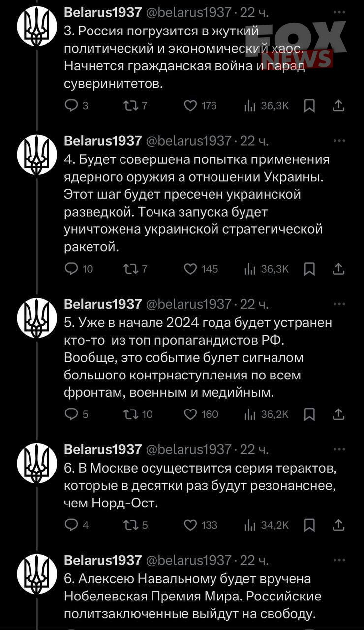
Task: Bookmark the tweet numbered 3 about Russia
Action: (309, 106)
